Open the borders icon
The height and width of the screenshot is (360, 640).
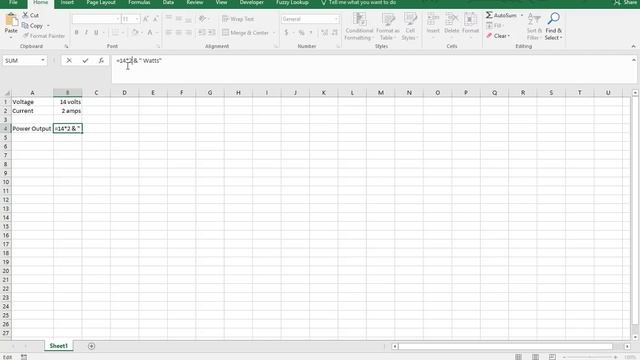click(115, 32)
